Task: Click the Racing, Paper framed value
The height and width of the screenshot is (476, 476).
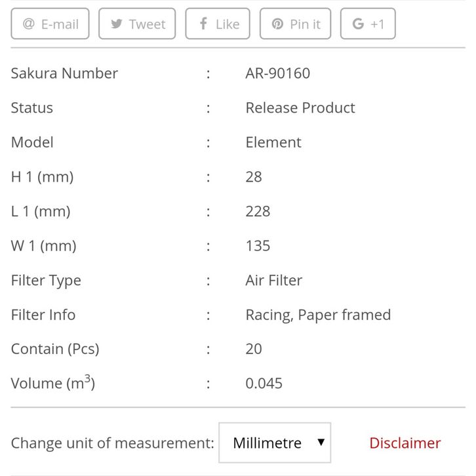Action: point(317,315)
